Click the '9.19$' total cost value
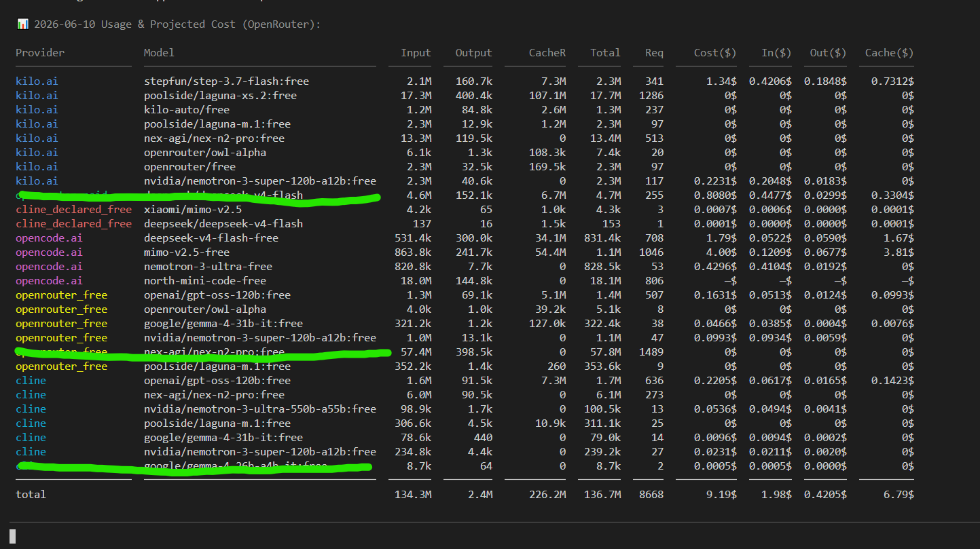Viewport: 980px width, 549px height. click(722, 495)
